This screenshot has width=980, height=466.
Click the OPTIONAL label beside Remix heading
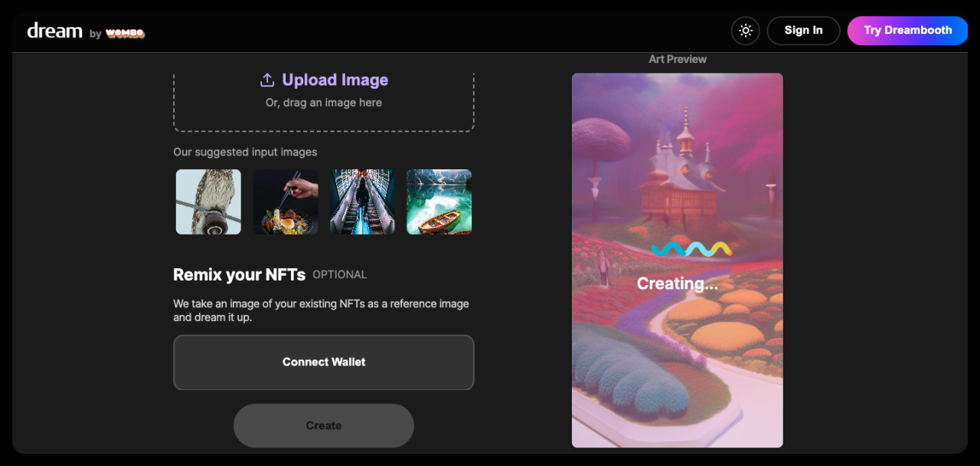click(339, 274)
